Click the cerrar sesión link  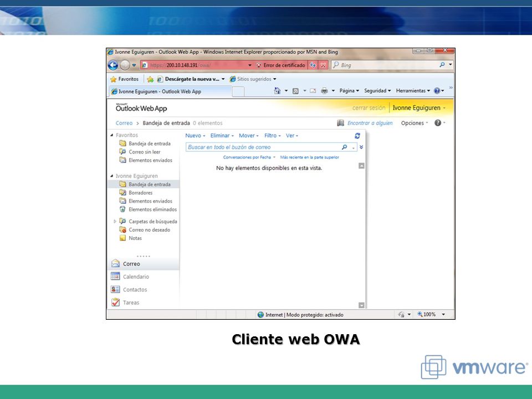point(369,108)
